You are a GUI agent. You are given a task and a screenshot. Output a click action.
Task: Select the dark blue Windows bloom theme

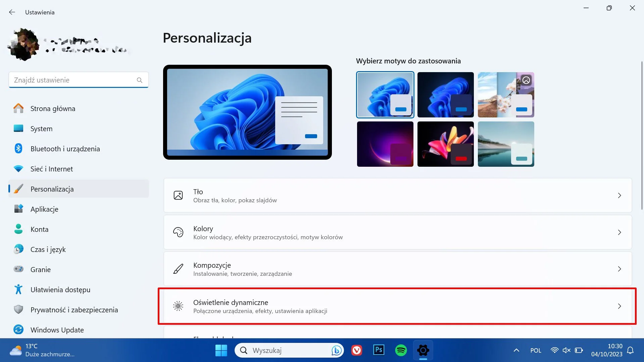pos(445,95)
